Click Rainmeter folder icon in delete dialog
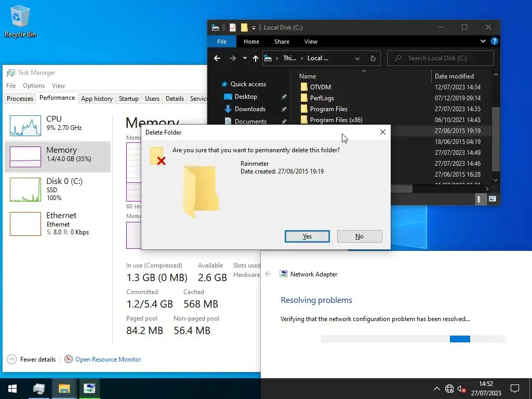532x399 pixels. click(202, 191)
